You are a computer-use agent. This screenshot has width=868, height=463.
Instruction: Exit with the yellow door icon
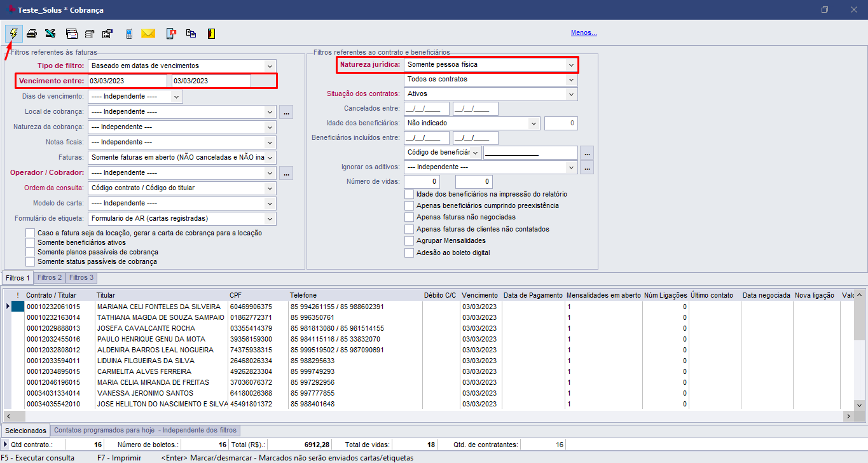click(210, 34)
